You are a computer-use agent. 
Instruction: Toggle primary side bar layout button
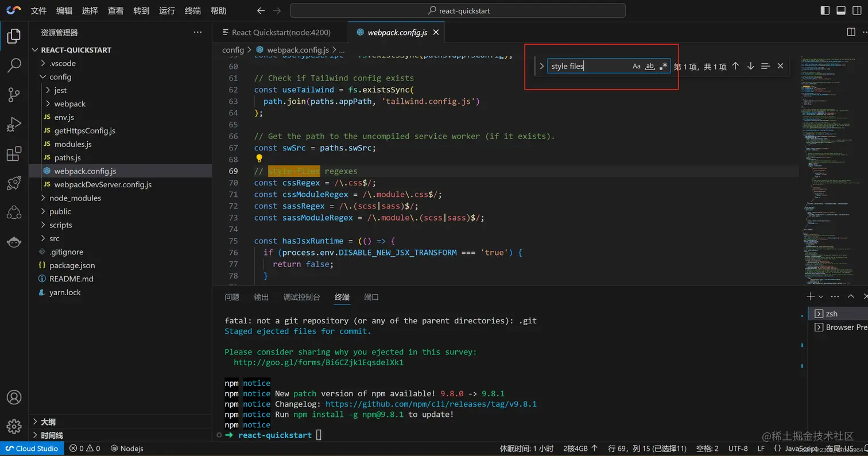[826, 10]
